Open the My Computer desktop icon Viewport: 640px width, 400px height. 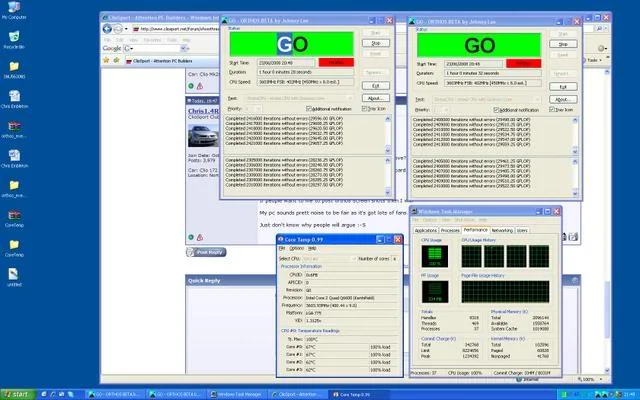point(14,7)
